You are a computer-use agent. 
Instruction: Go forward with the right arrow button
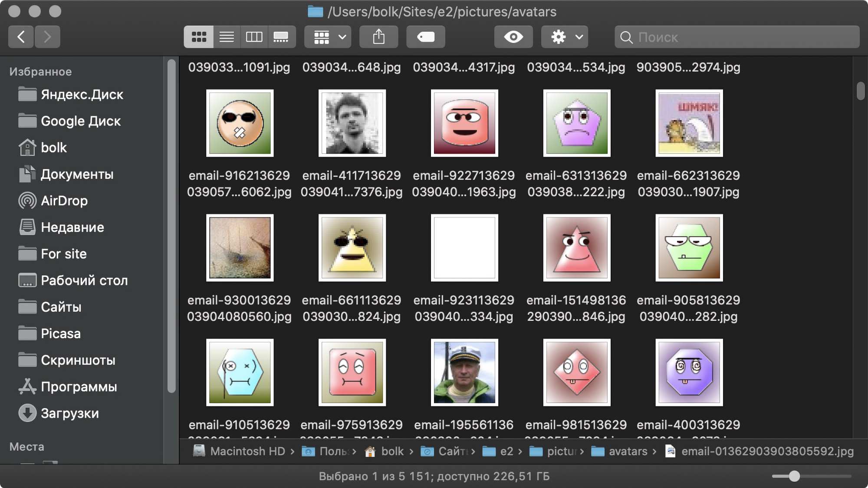point(47,37)
